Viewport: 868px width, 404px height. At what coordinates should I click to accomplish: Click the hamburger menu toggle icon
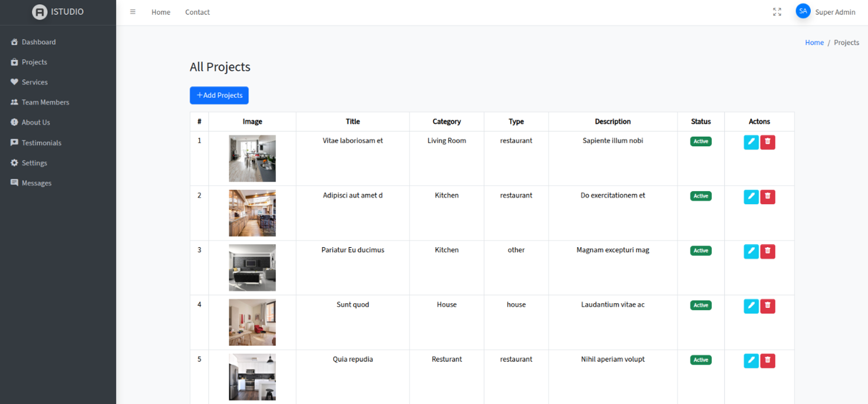[133, 12]
